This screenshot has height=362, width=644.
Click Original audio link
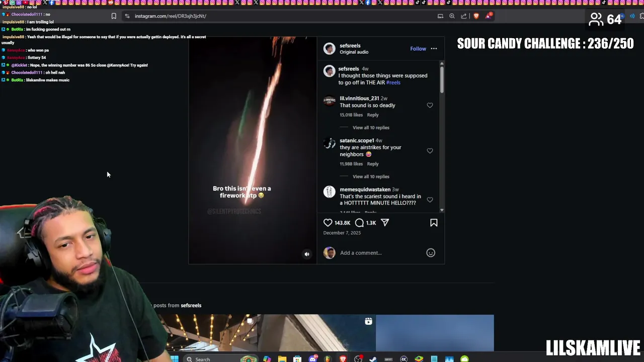click(x=354, y=52)
